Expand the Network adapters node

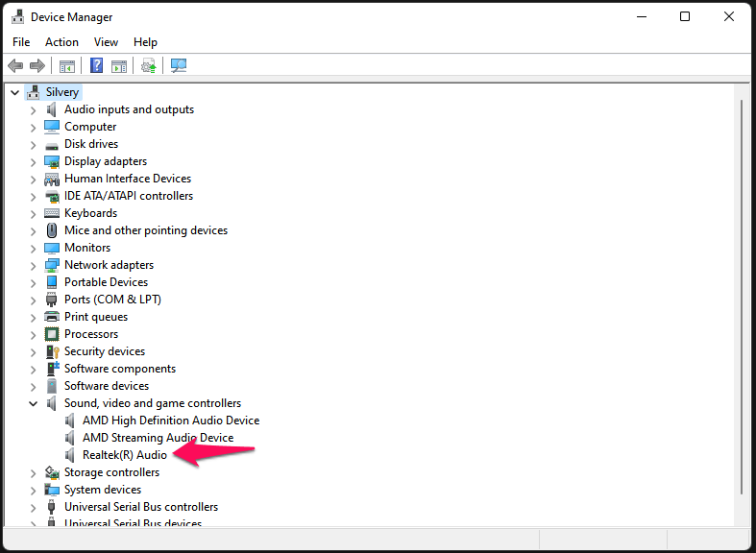(34, 266)
